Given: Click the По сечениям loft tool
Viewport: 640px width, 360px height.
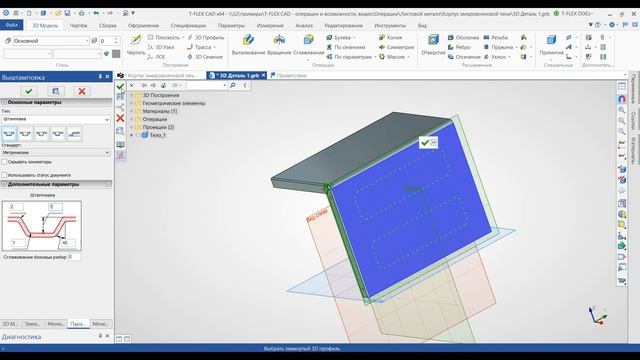Looking at the screenshot, I should (x=346, y=47).
